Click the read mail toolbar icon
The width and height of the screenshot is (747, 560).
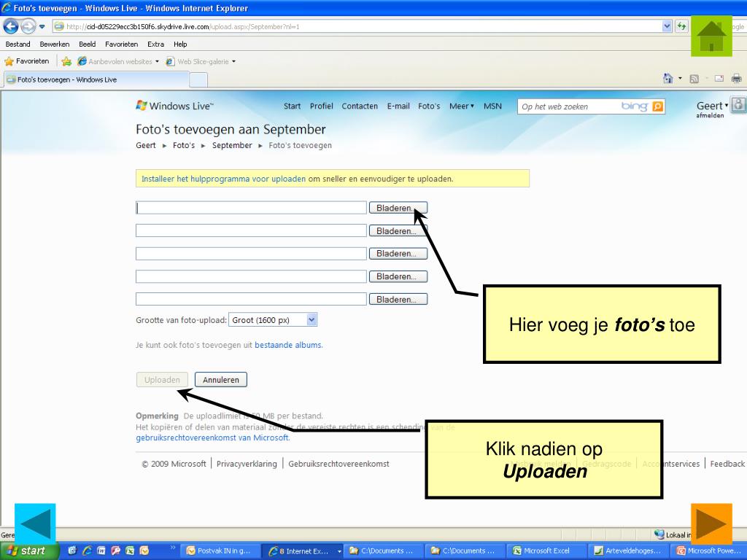719,79
